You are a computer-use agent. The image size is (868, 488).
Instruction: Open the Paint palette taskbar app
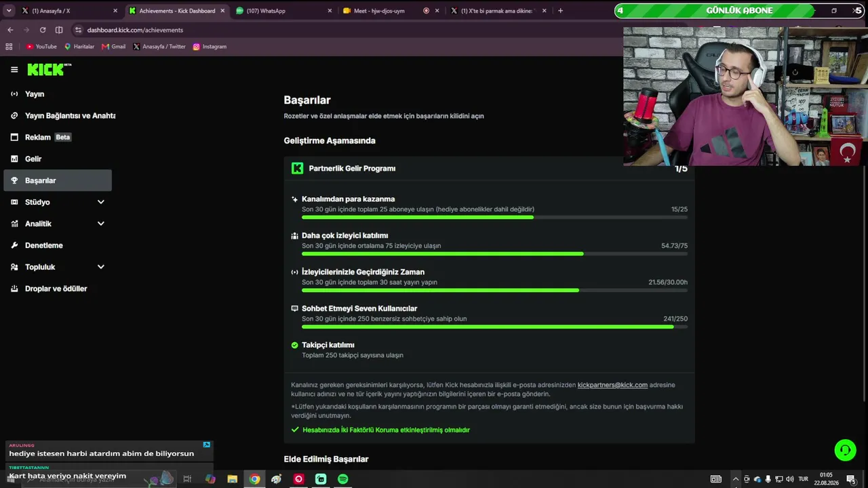(277, 479)
